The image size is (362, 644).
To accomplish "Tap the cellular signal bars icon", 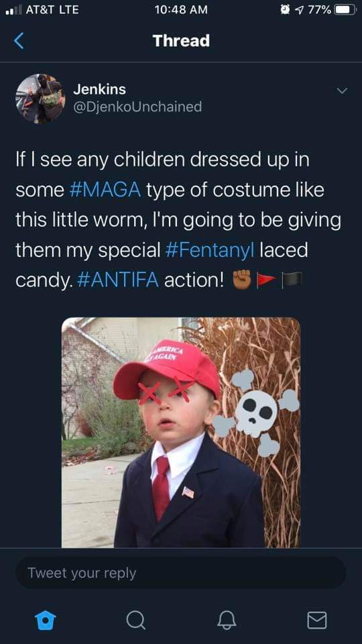I will [13, 10].
